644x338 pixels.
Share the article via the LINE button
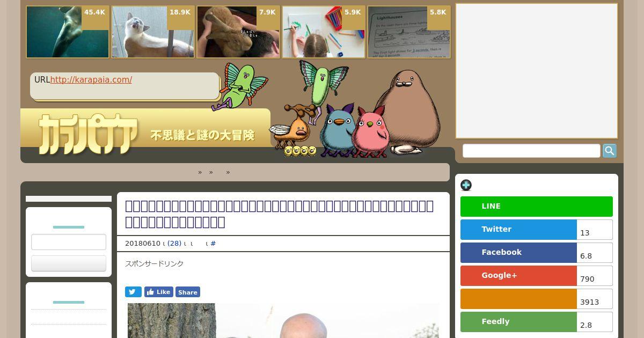pyautogui.click(x=537, y=207)
